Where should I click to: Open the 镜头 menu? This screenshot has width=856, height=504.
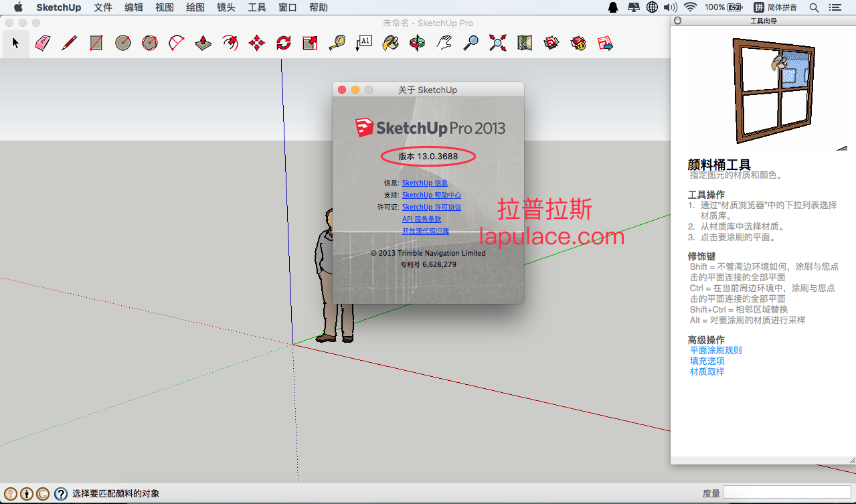click(x=226, y=7)
